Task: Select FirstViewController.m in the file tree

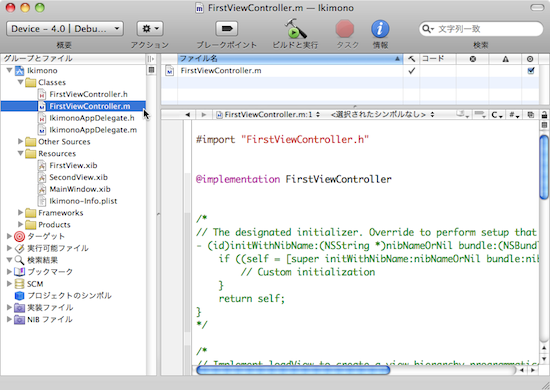Action: 73,106
